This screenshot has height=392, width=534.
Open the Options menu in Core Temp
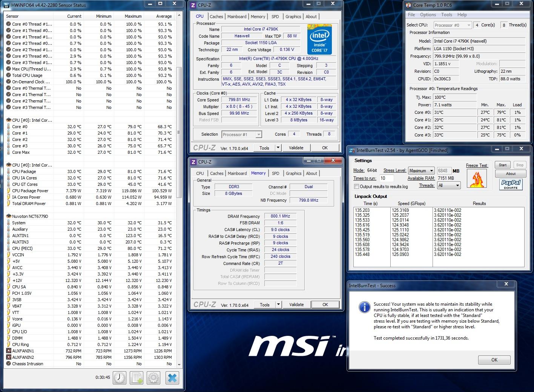click(x=428, y=15)
